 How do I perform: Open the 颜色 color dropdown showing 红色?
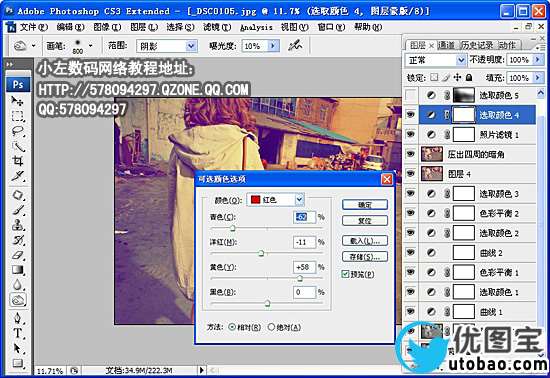coord(275,200)
